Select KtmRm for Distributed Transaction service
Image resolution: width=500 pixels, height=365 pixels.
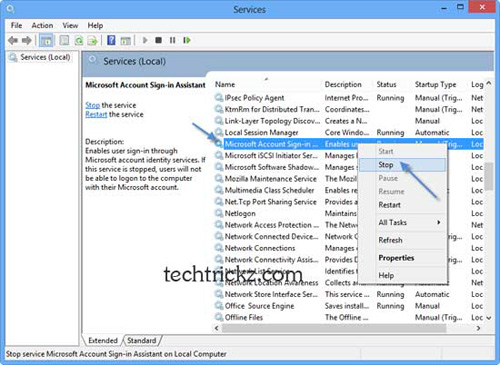(x=349, y=109)
